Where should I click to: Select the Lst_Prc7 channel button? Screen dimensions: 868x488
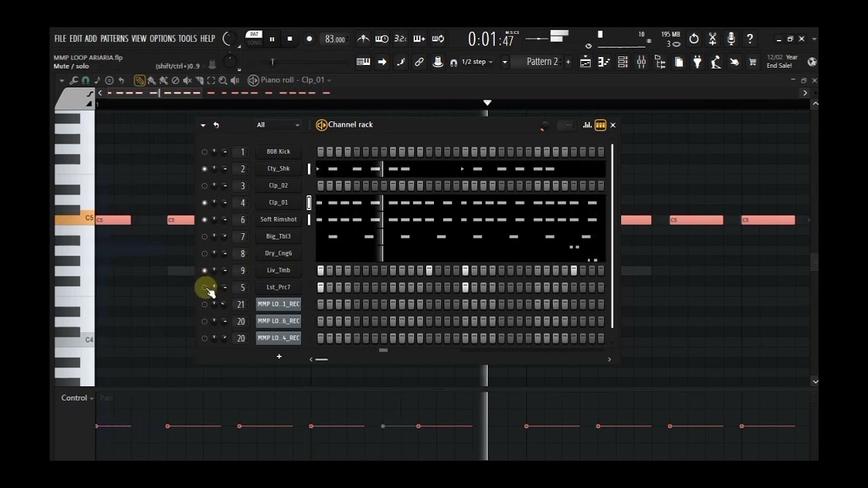click(x=278, y=287)
